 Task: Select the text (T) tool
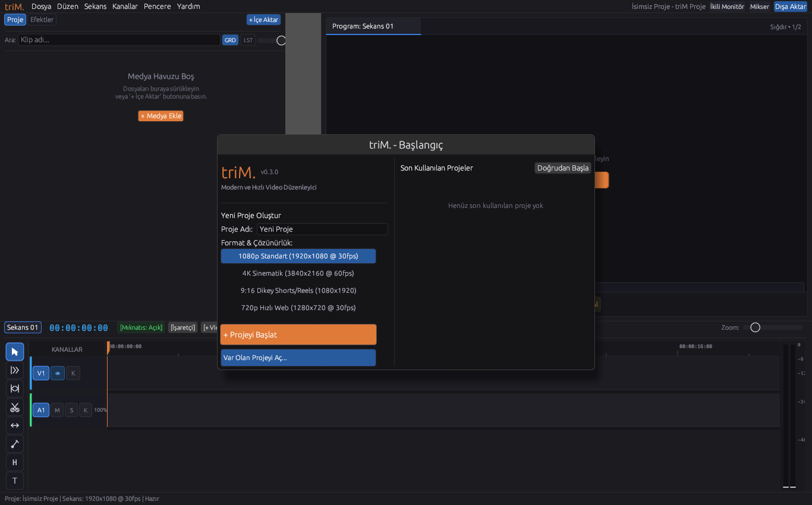tap(15, 481)
